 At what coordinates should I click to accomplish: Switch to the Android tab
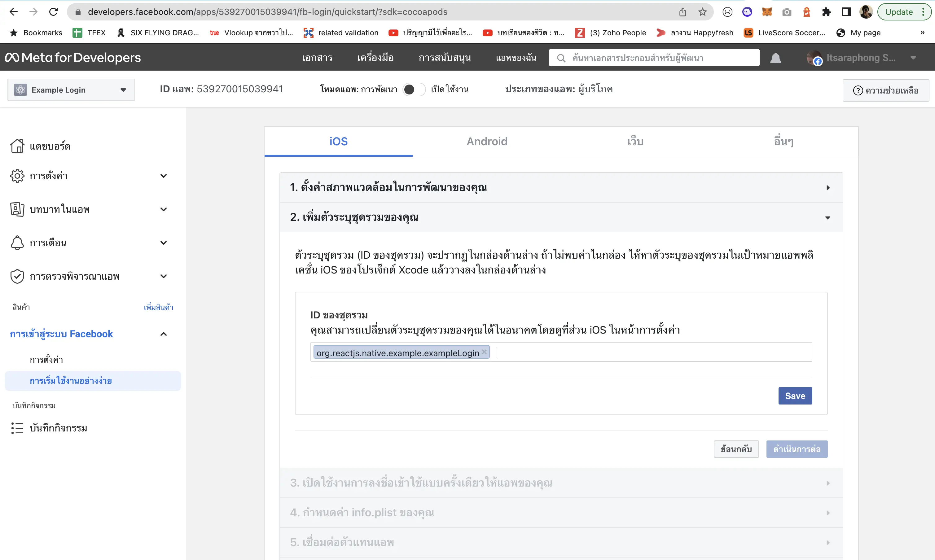coord(487,142)
